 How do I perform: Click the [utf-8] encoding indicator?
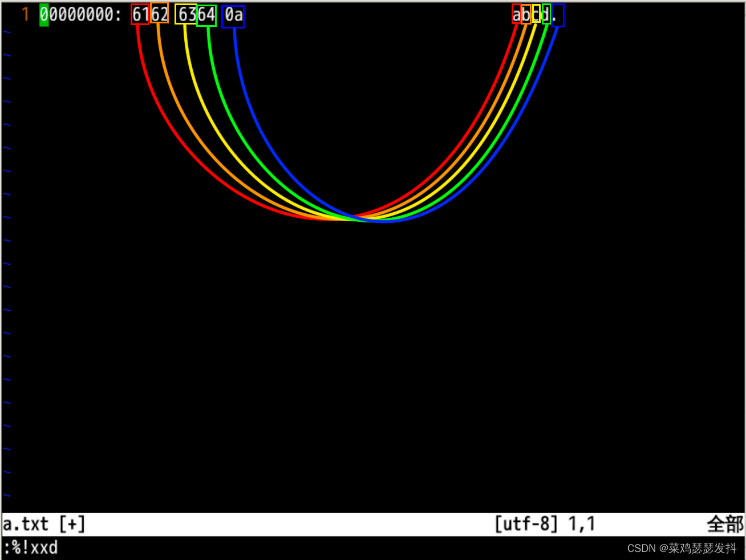(526, 524)
